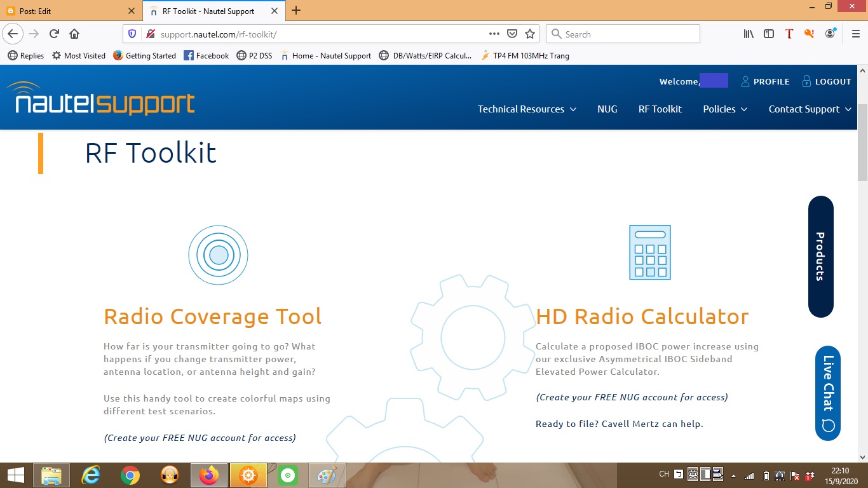
Task: Click the Windows Start button
Action: 15,475
